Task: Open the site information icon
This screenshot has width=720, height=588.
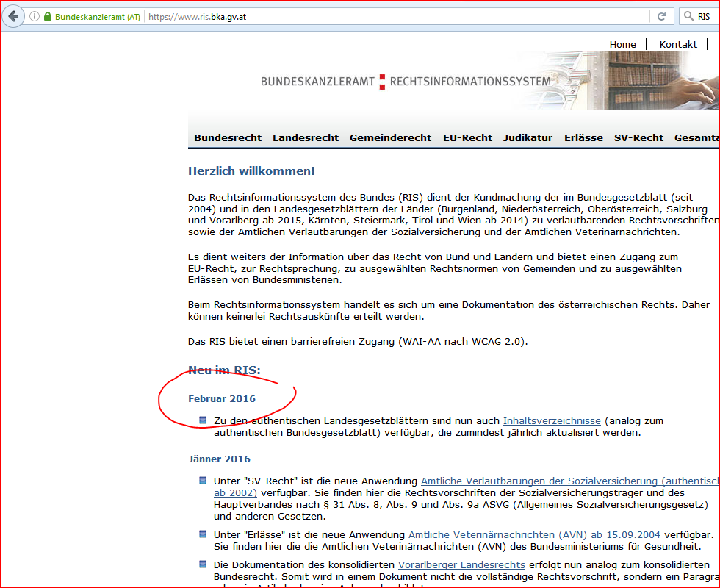Action: [34, 16]
